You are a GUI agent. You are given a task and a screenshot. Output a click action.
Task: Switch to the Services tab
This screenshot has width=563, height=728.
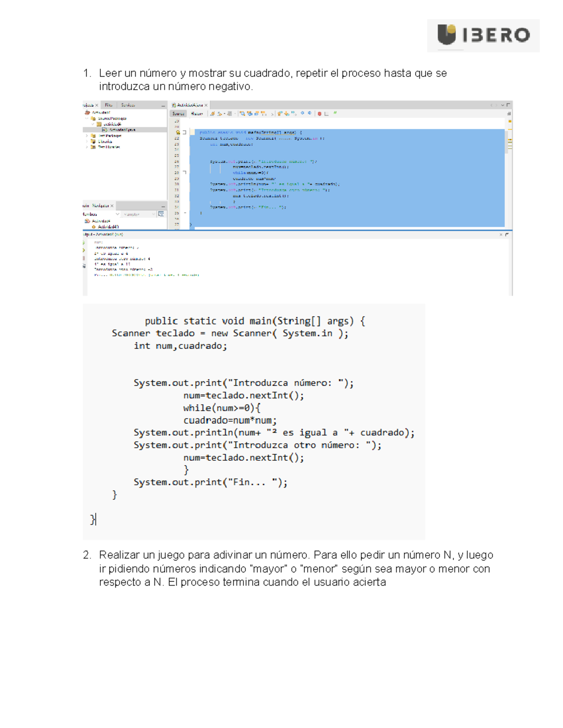point(128,105)
